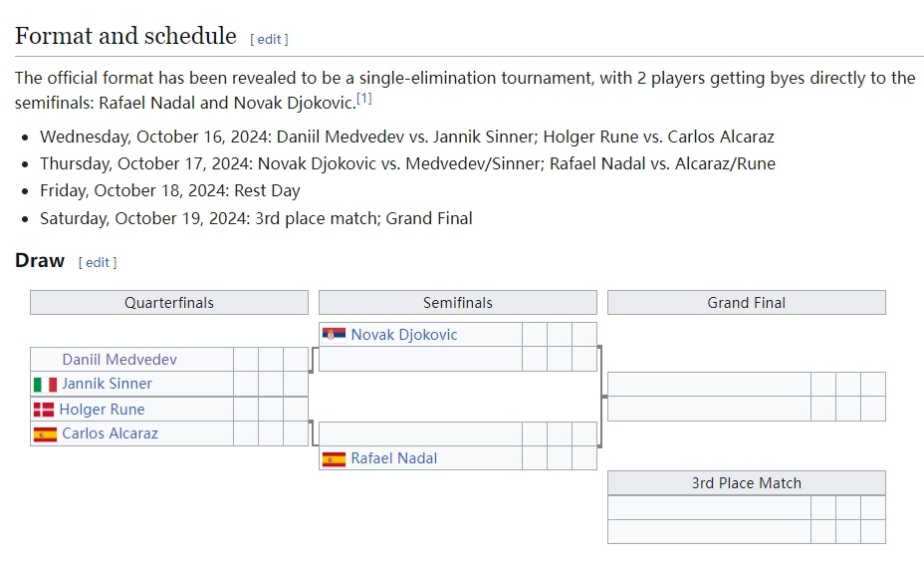This screenshot has width=924, height=568.
Task: Follow the Carlos Alcaraz link in bracket
Action: coord(111,433)
